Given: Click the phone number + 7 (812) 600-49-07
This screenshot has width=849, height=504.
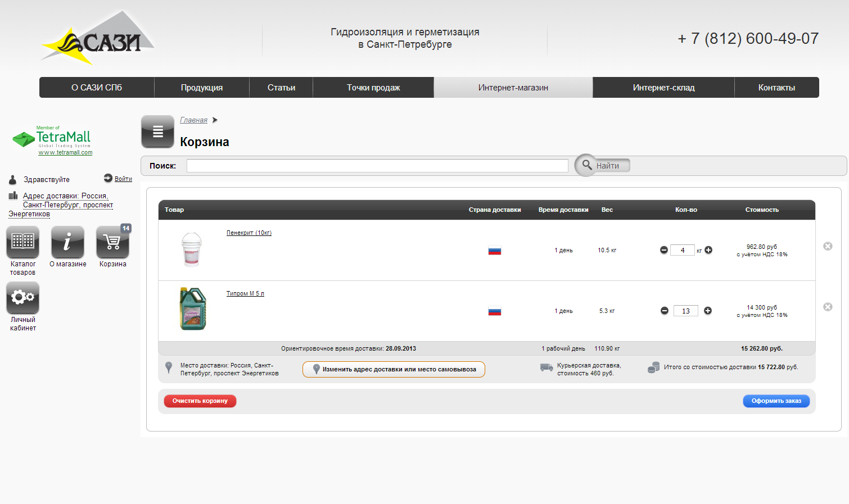Looking at the screenshot, I should (x=748, y=38).
